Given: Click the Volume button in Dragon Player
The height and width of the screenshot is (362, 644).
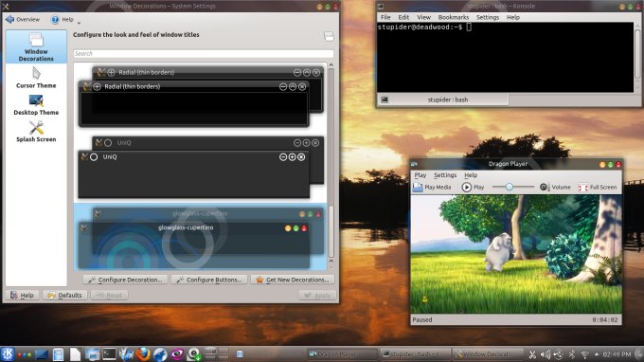Looking at the screenshot, I should coord(555,187).
